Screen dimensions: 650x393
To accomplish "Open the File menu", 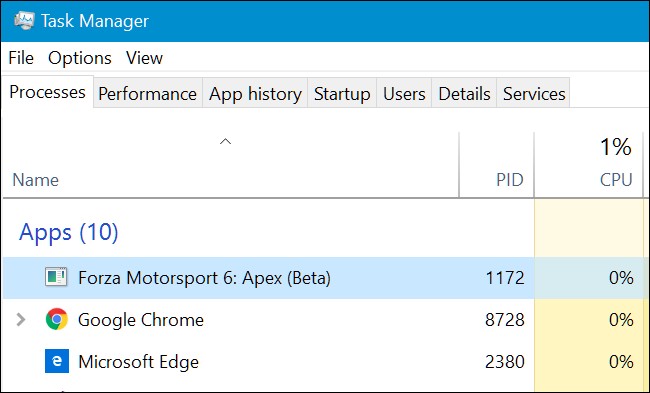I will point(21,58).
